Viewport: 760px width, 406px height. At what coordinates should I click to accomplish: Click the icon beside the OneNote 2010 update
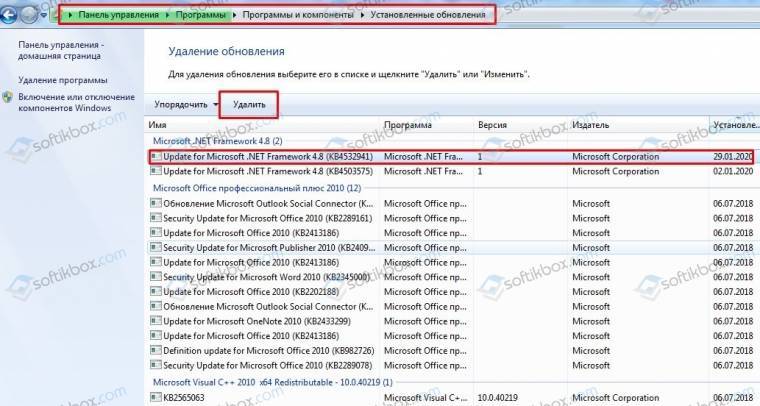(x=156, y=321)
